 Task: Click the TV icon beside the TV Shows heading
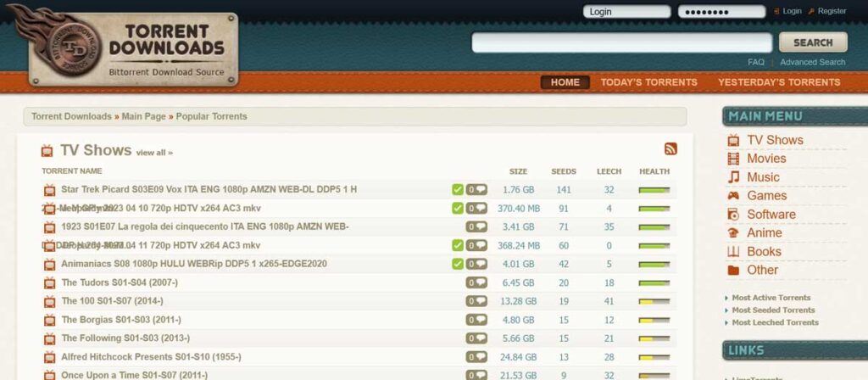47,151
